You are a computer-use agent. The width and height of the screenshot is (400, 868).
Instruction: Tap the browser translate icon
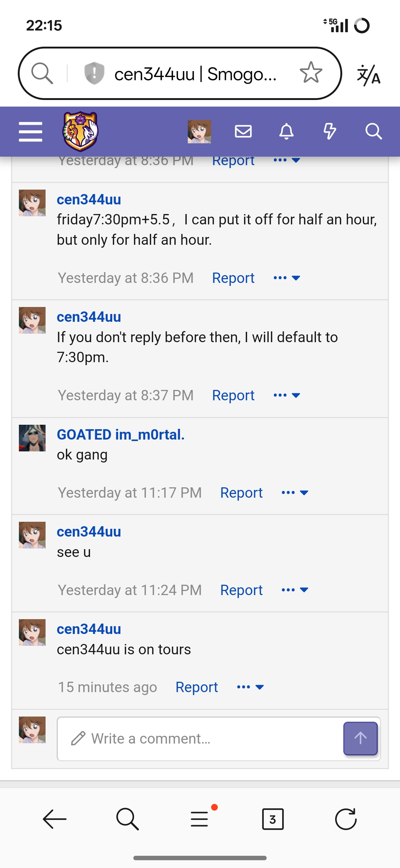tap(369, 74)
